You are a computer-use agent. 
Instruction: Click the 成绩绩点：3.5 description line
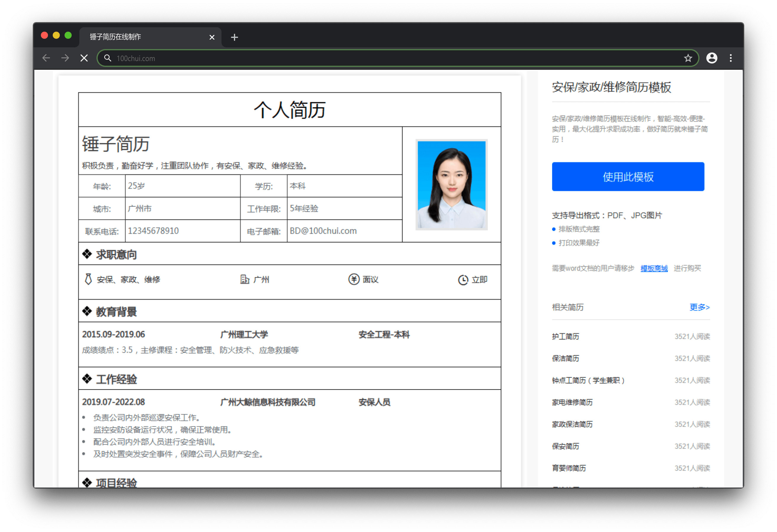[x=190, y=350]
